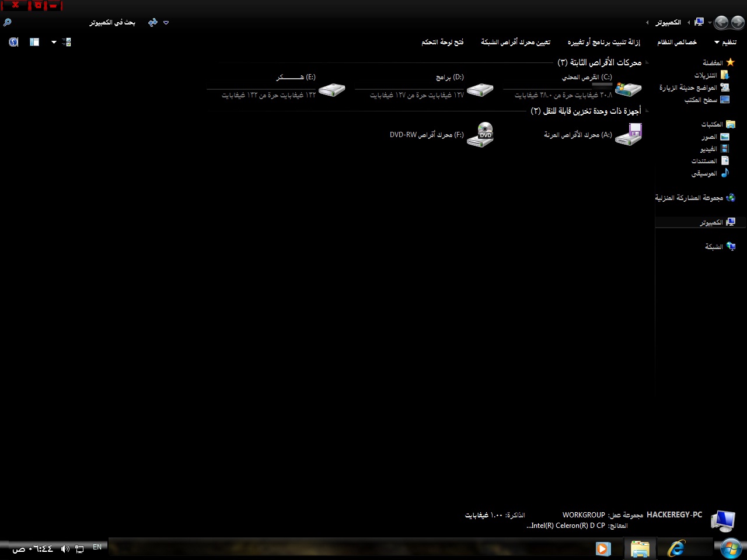Click خصائص النظام (System properties)
The width and height of the screenshot is (747, 560).
pyautogui.click(x=677, y=42)
